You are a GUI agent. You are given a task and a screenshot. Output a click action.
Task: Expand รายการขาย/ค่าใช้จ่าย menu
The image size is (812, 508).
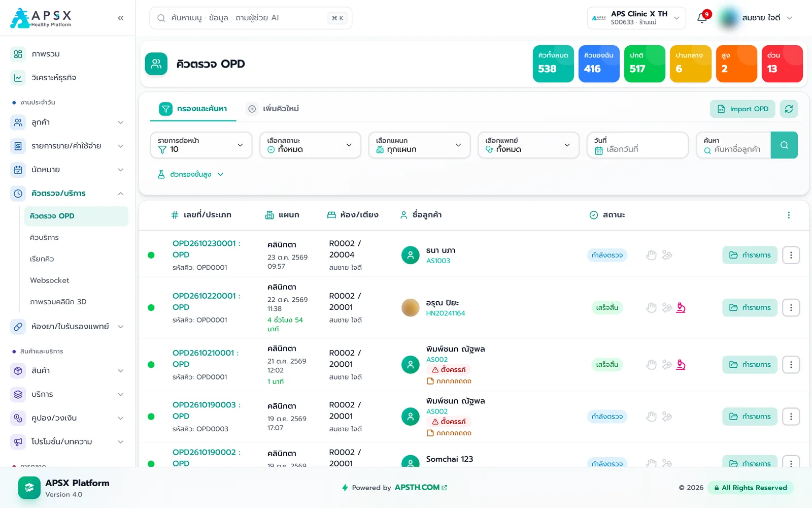coord(68,146)
